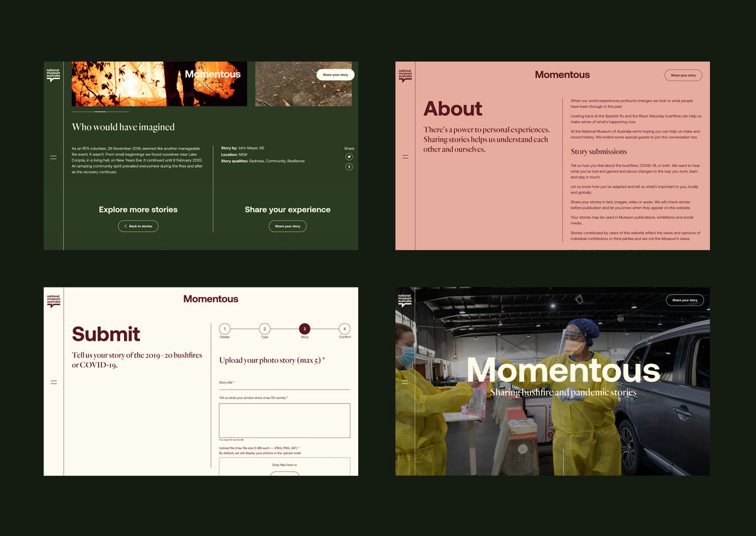Jump to step 2 Type in the form
Screen dimensions: 756x536
[265, 329]
